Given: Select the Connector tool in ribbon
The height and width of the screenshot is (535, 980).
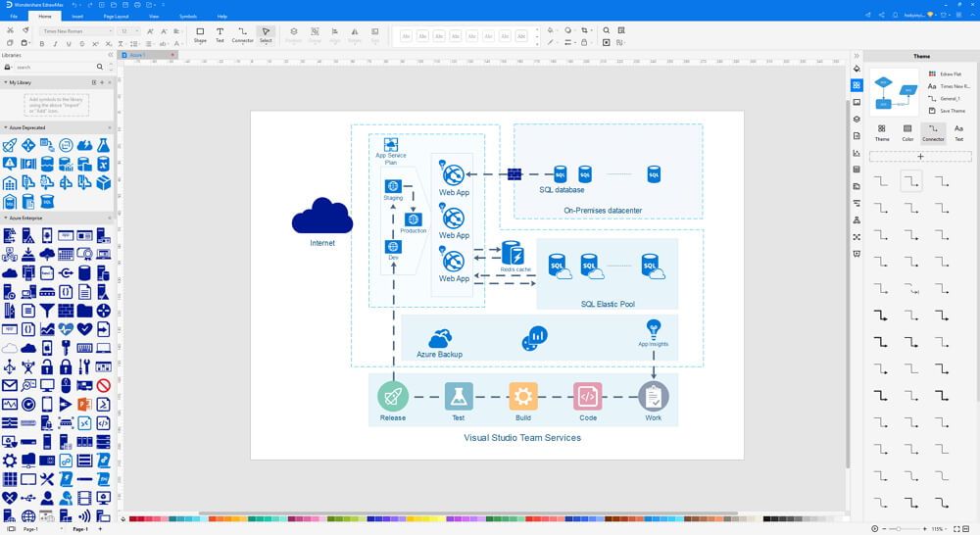Looking at the screenshot, I should (242, 35).
